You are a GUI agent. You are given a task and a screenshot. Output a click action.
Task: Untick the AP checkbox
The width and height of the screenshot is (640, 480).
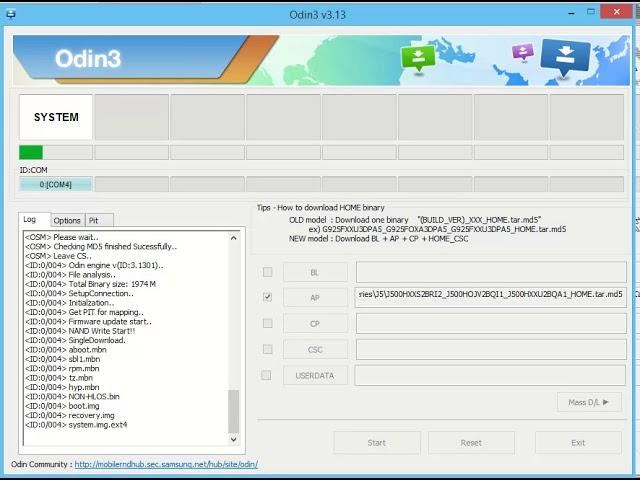pos(267,297)
